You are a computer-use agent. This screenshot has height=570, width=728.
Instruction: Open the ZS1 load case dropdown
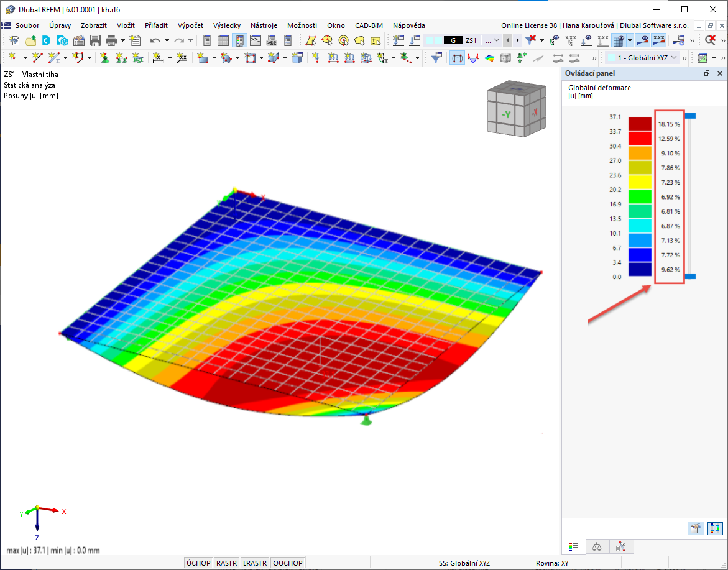click(497, 40)
